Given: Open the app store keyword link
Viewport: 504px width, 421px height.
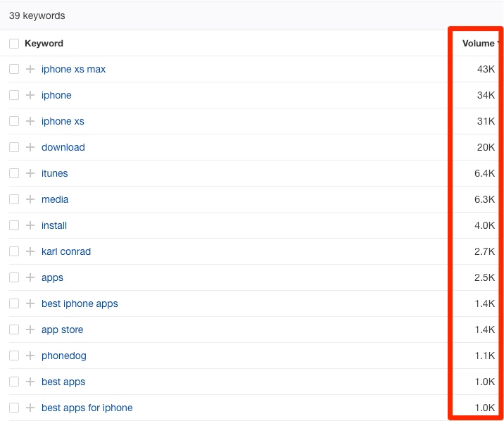Looking at the screenshot, I should [63, 329].
